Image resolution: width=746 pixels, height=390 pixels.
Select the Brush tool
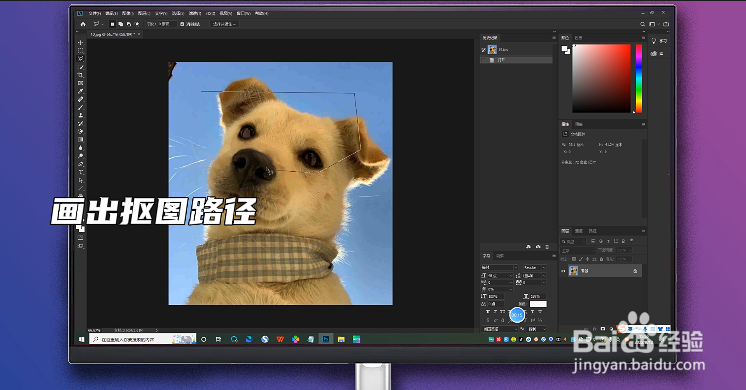[80, 107]
